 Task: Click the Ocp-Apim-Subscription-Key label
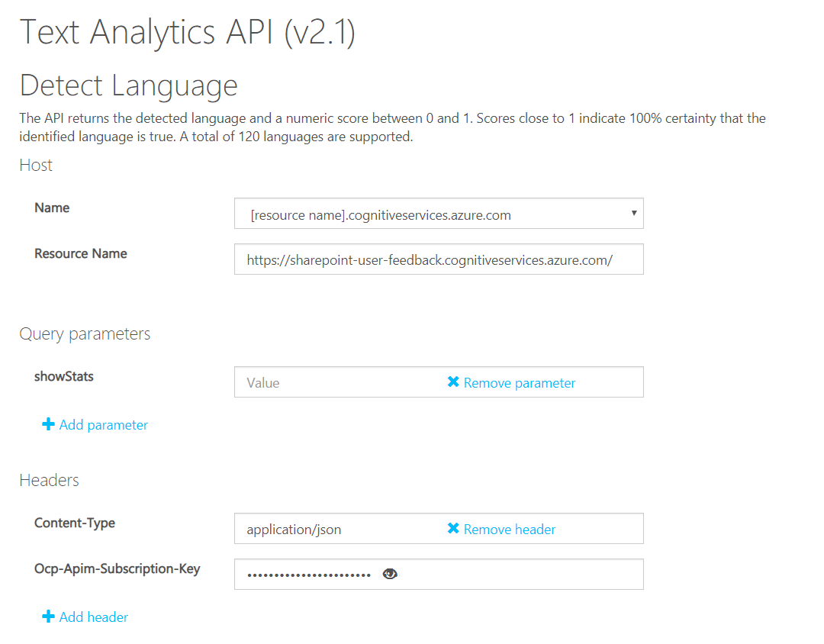(117, 568)
